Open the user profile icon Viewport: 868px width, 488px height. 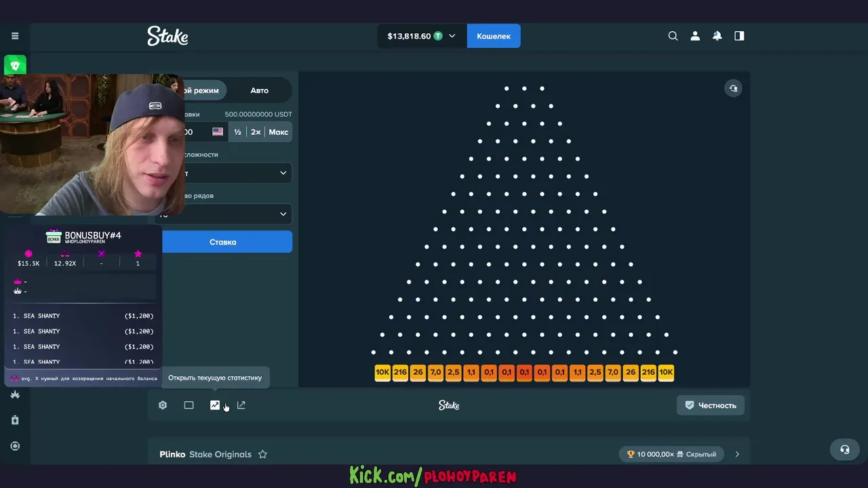695,36
